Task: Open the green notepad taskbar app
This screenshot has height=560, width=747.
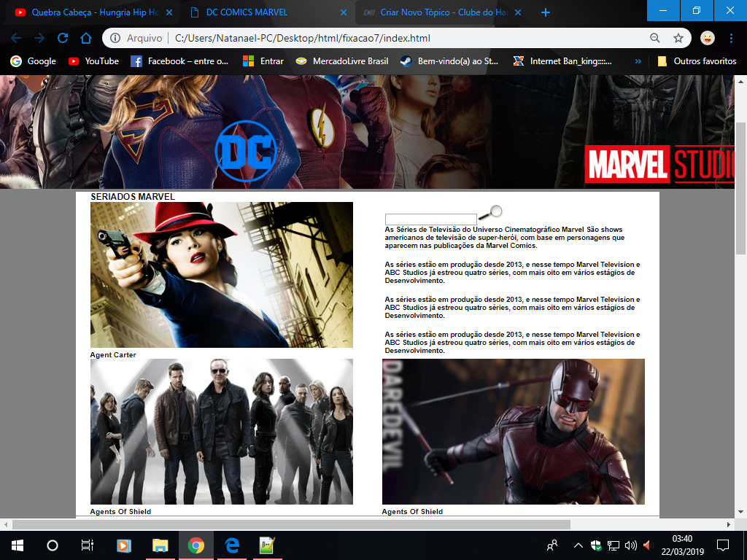Action: 267,545
